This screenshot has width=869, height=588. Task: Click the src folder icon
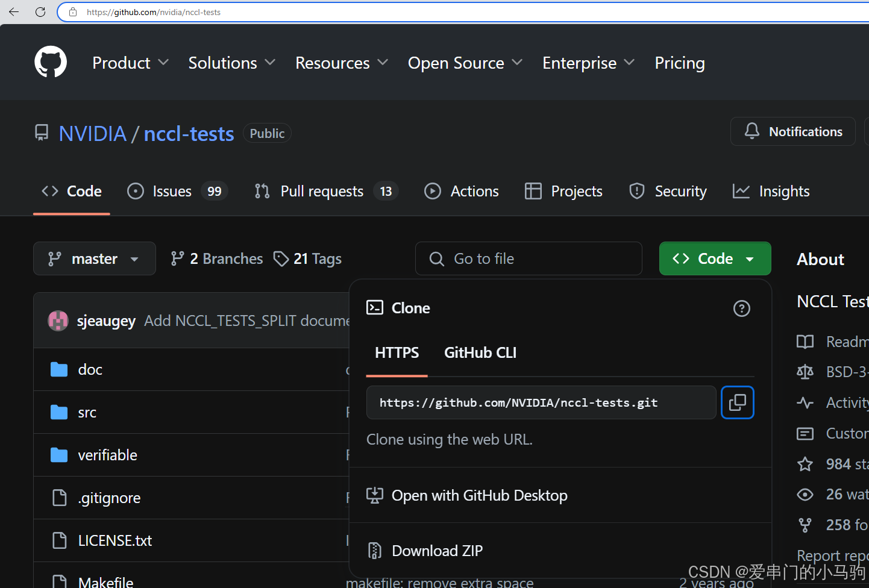(59, 412)
